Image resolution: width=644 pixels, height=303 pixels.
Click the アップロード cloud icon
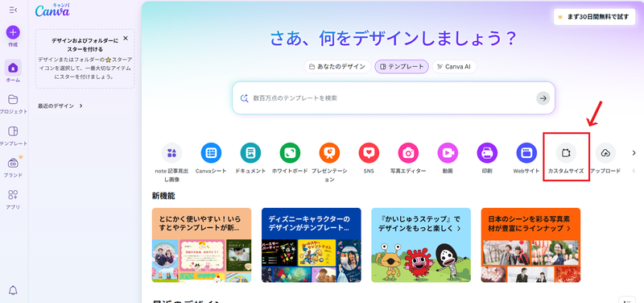point(605,153)
